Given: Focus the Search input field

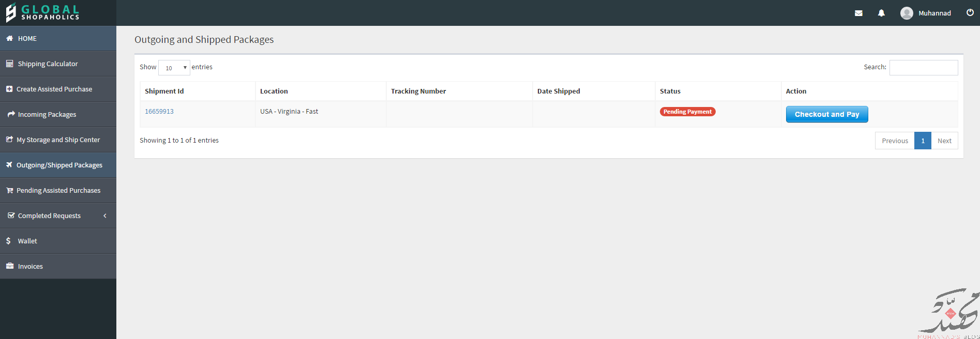Looking at the screenshot, I should coord(924,68).
